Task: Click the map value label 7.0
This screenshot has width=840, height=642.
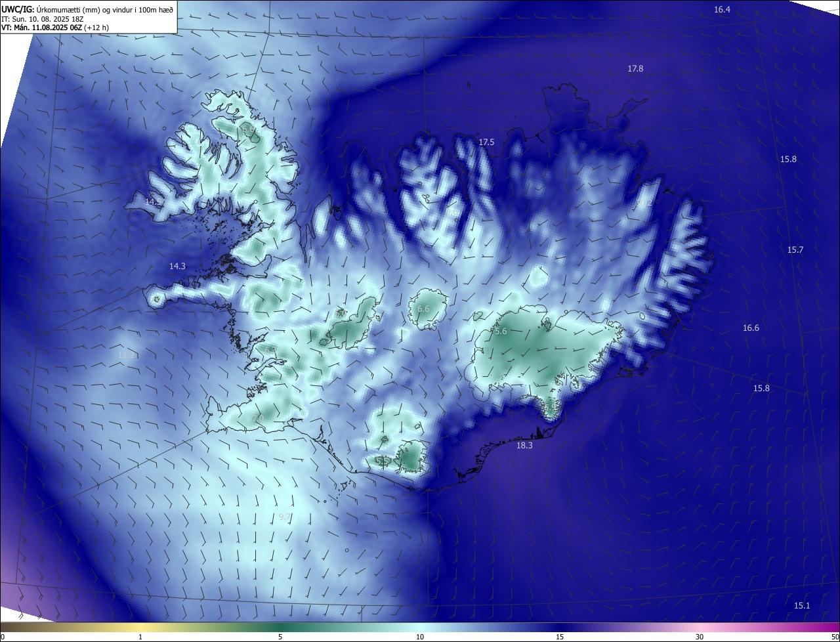Action: (x=258, y=418)
